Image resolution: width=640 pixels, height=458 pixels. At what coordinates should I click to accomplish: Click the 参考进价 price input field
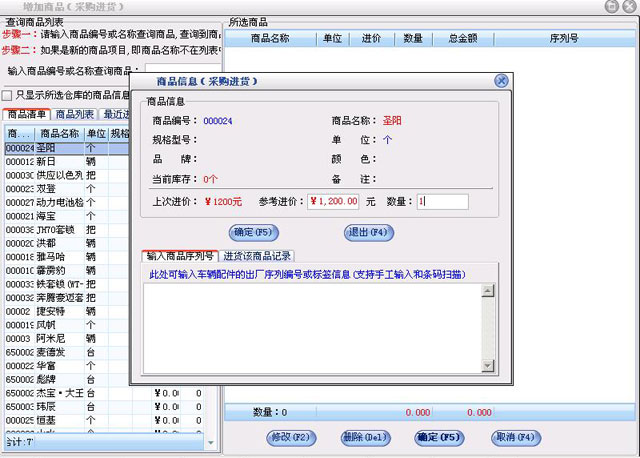coord(334,201)
